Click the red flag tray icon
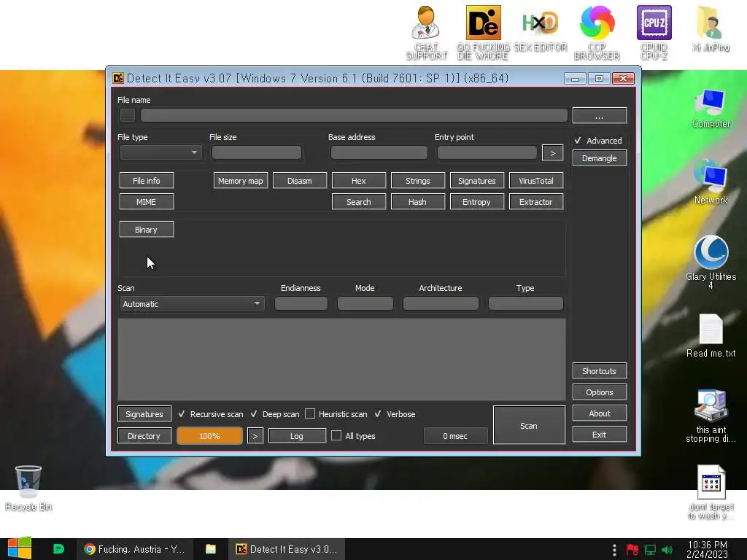This screenshot has height=560, width=747. click(632, 550)
